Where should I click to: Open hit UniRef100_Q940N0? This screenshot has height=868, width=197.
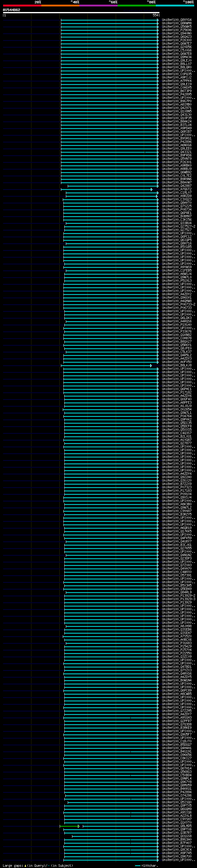click(x=176, y=34)
